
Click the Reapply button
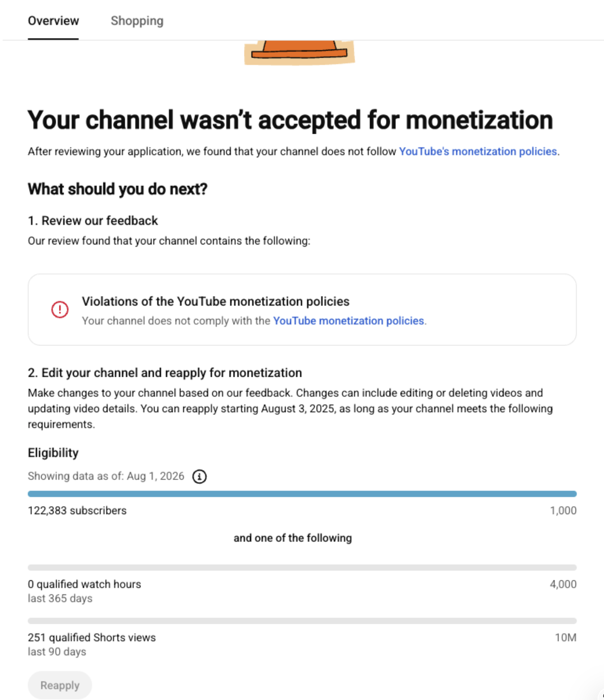60,685
